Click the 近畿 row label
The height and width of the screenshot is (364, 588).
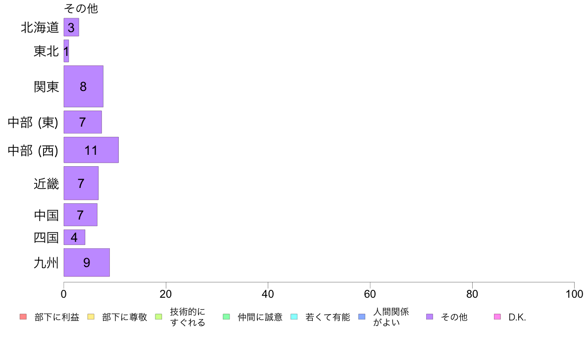tap(46, 183)
